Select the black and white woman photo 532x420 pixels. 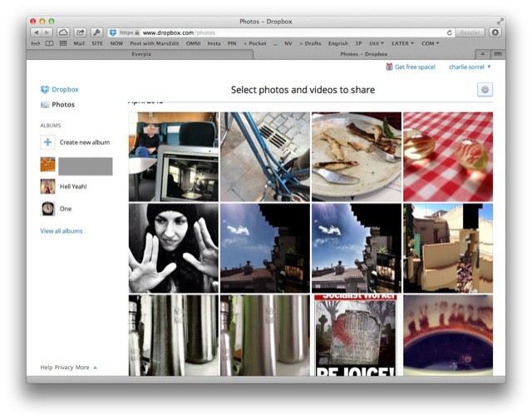[x=173, y=248]
